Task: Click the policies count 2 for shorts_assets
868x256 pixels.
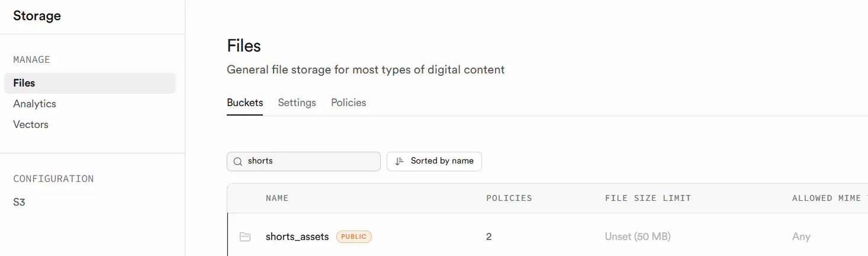Action: tap(489, 236)
